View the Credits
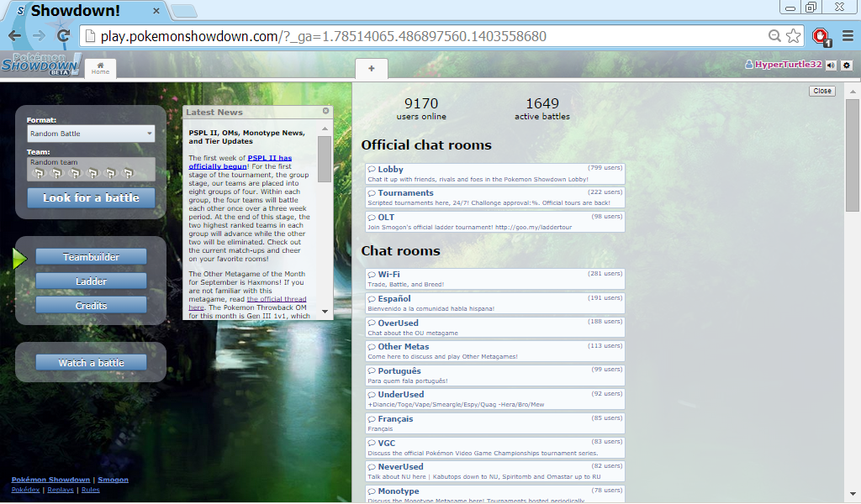The width and height of the screenshot is (861, 504). pyautogui.click(x=91, y=306)
